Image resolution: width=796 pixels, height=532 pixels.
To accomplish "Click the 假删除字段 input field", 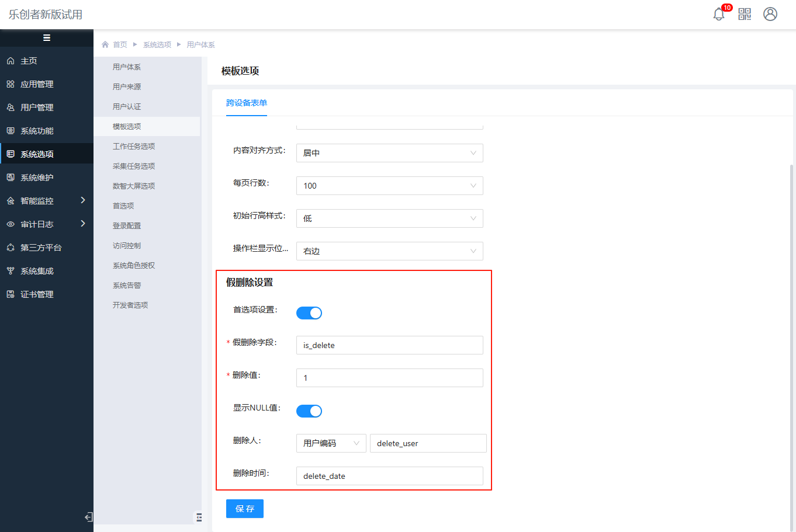I will (389, 345).
